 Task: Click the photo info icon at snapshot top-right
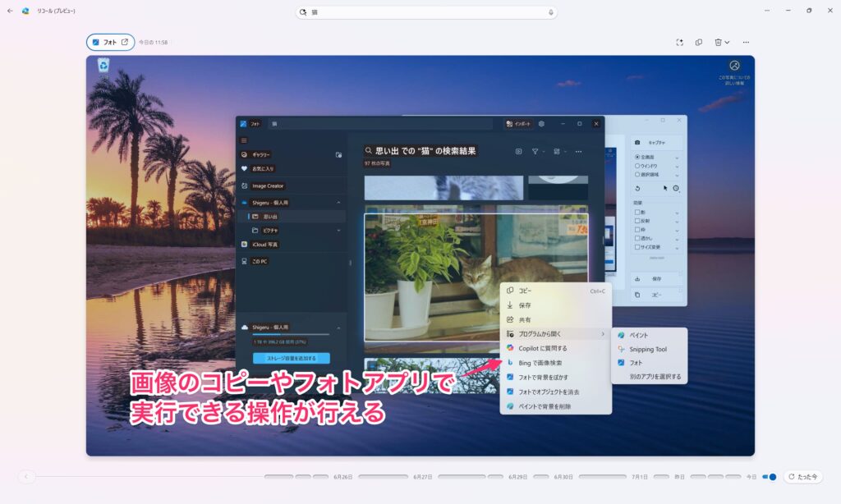point(734,66)
